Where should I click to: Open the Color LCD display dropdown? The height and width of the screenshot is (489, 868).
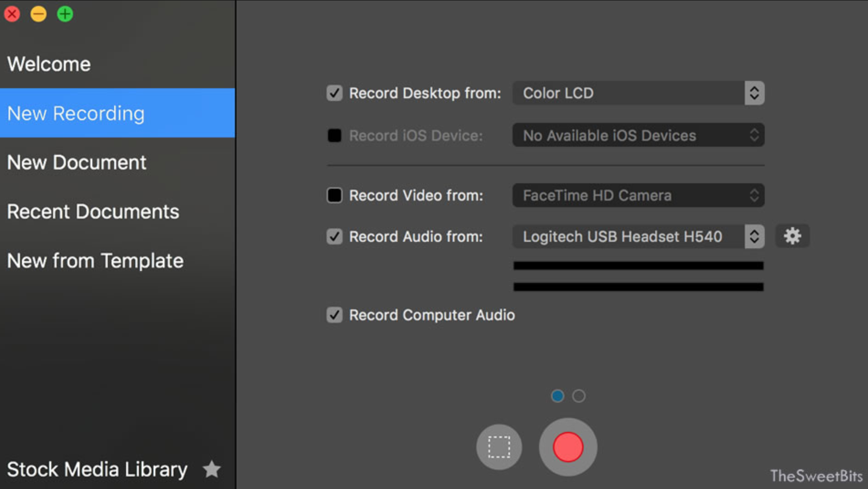[x=638, y=93]
